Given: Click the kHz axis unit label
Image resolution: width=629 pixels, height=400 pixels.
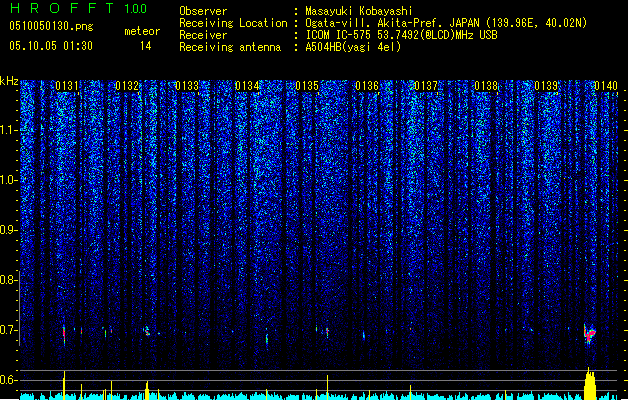Looking at the screenshot, I should click(x=9, y=81).
